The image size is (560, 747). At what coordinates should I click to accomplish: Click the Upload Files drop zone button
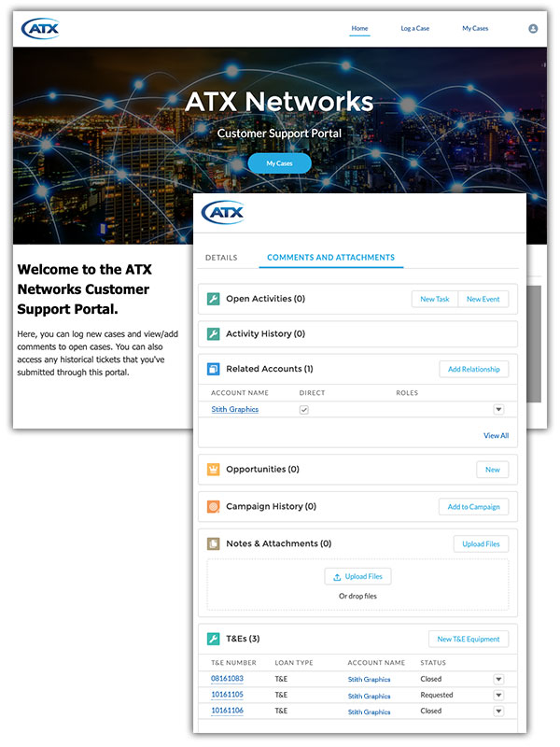(x=357, y=577)
